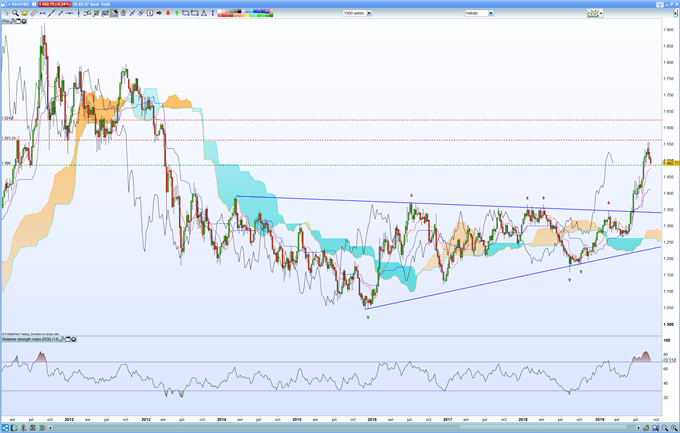Click the 2016 label on time axis
This screenshot has height=433, width=680.
pos(372,420)
